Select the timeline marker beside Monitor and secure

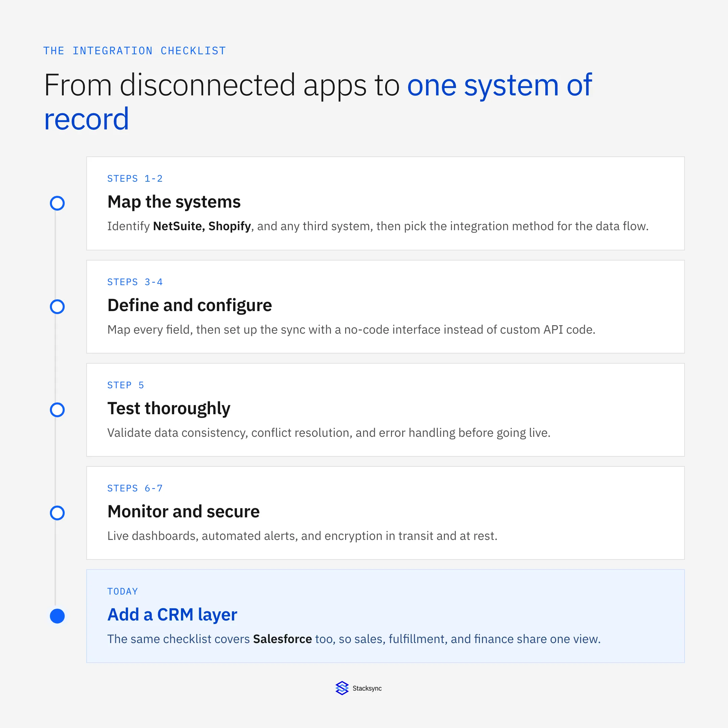tap(57, 513)
